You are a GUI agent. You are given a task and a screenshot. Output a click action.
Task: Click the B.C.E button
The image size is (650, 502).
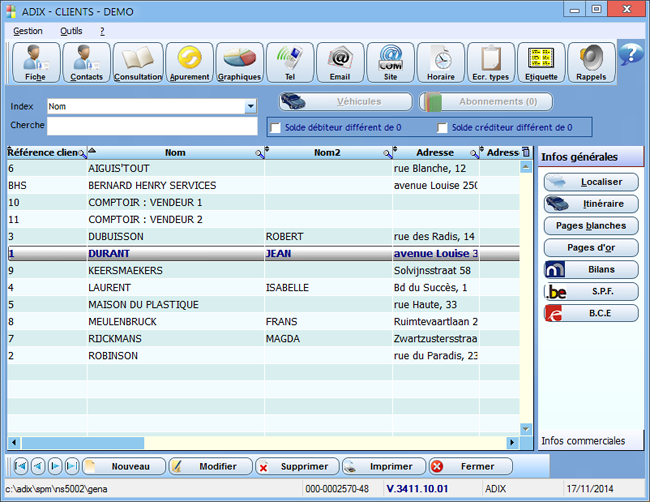591,313
